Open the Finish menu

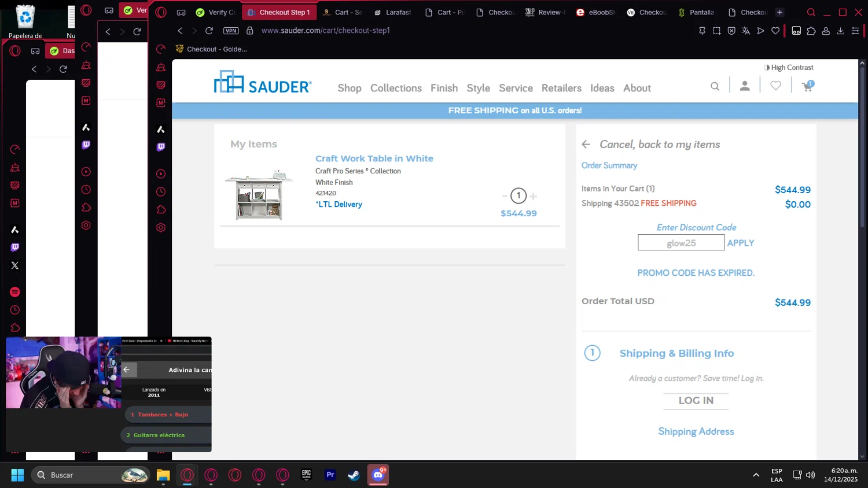coord(444,88)
